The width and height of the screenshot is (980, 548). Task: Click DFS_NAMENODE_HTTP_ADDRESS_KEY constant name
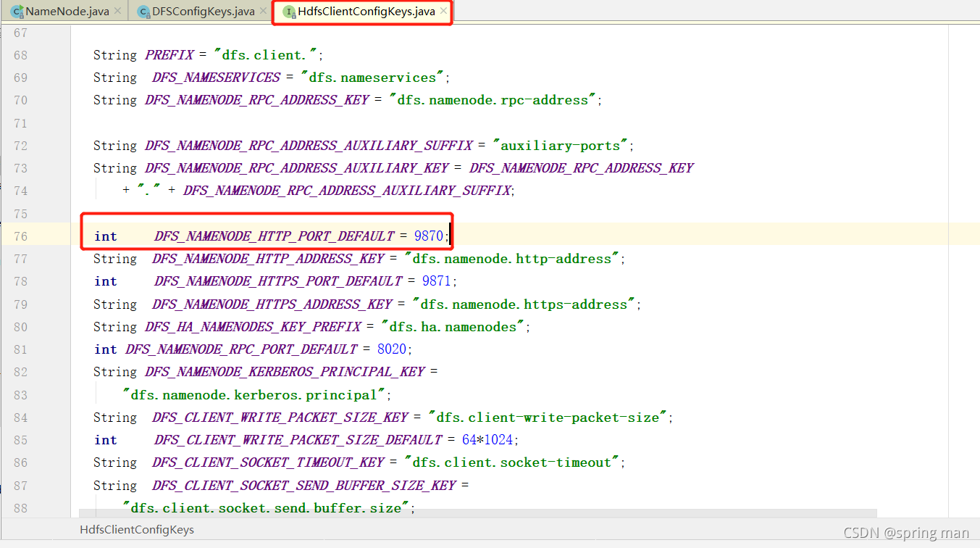[x=268, y=259]
